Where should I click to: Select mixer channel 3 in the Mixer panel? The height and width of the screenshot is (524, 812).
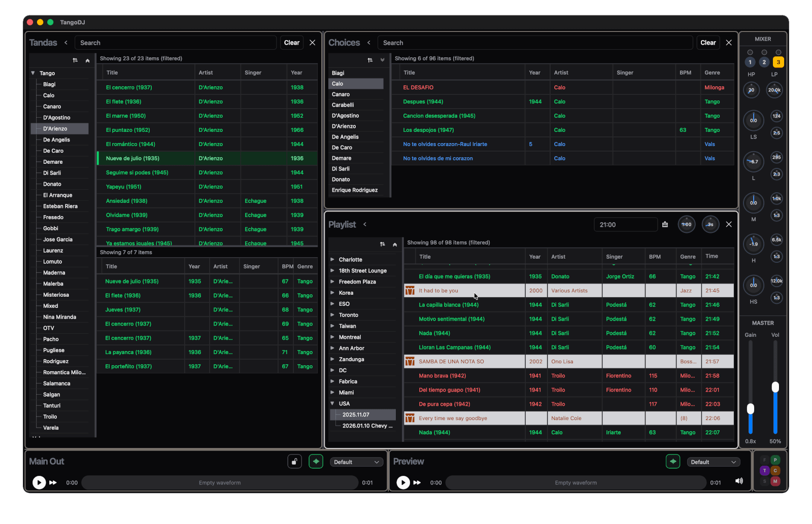[x=778, y=62]
